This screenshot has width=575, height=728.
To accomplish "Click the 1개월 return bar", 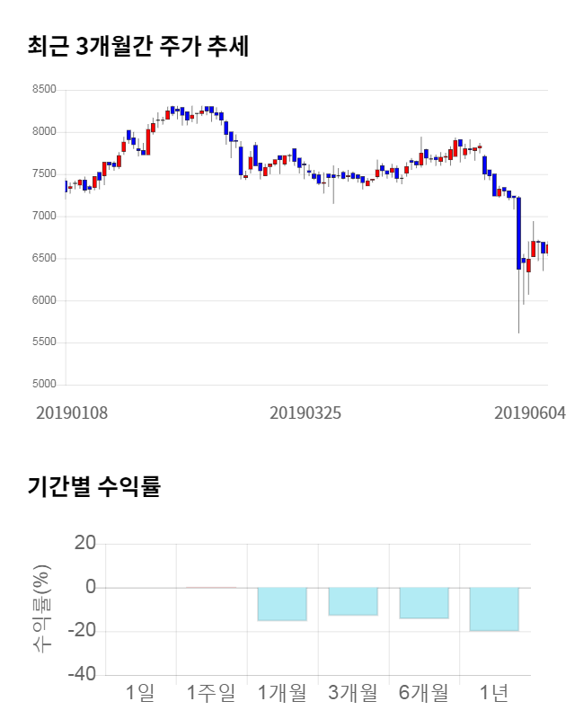I will (x=282, y=604).
